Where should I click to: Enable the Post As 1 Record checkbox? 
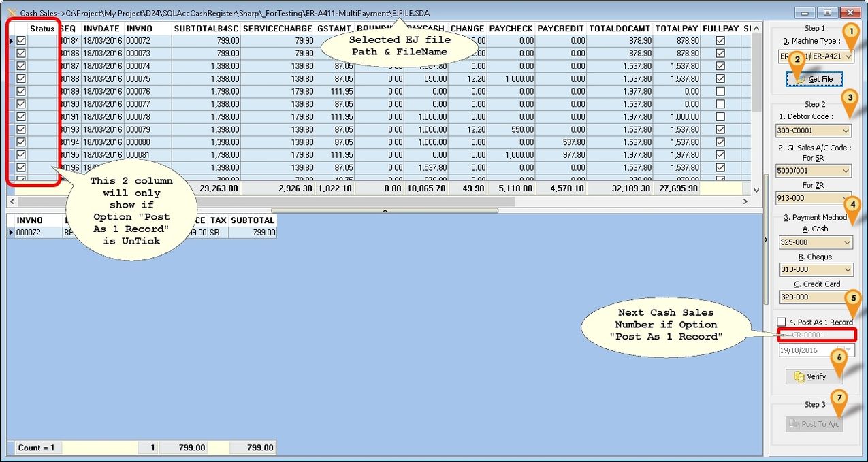click(782, 323)
